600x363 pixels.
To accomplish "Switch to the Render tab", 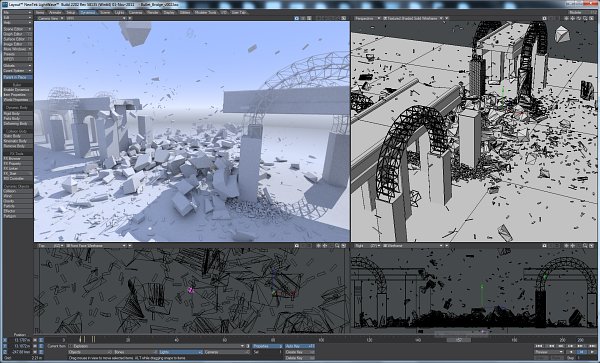I will click(x=153, y=12).
